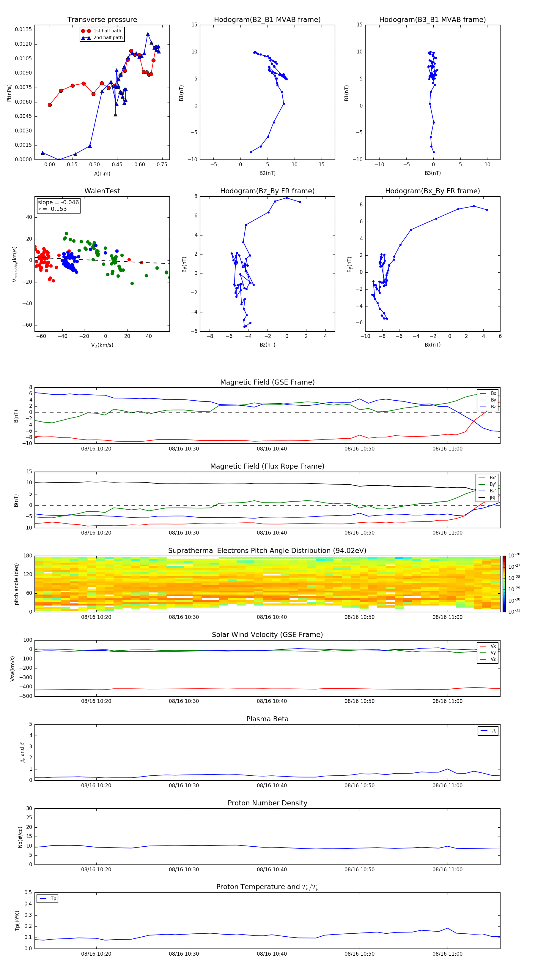Select the 'pitch angle (deg)' axis label
The image size is (535, 980).
(x=16, y=584)
